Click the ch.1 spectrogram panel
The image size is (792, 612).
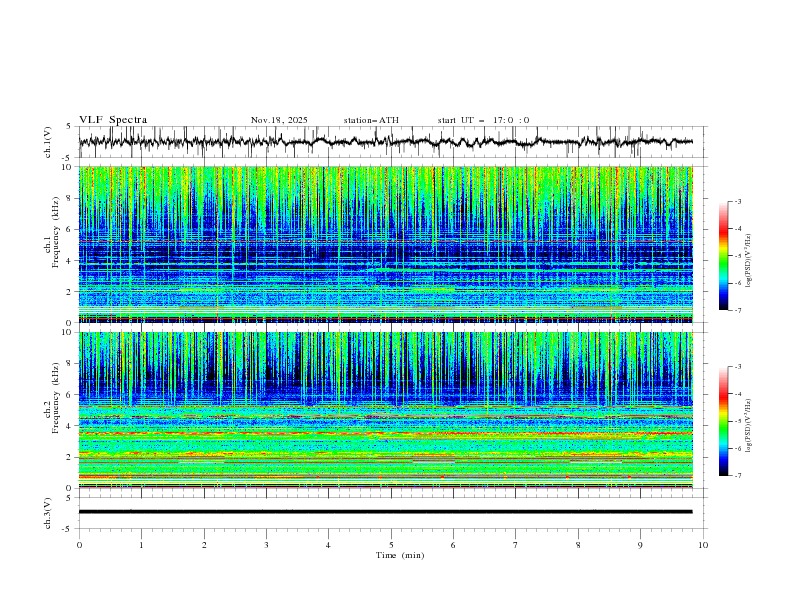coord(385,244)
